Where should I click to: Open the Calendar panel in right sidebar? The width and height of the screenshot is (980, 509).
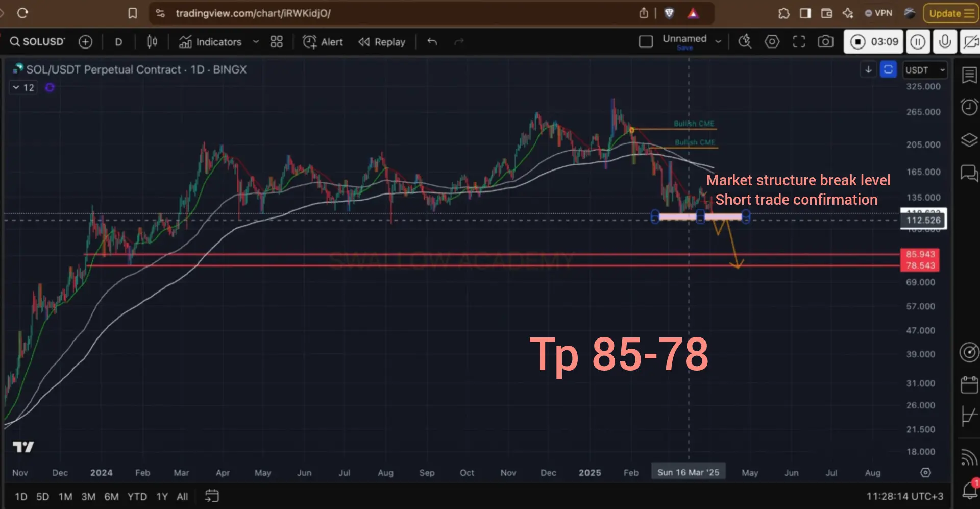969,384
